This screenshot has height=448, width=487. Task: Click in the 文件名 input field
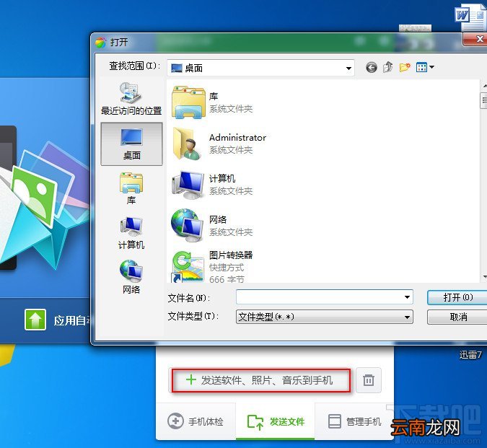click(324, 297)
